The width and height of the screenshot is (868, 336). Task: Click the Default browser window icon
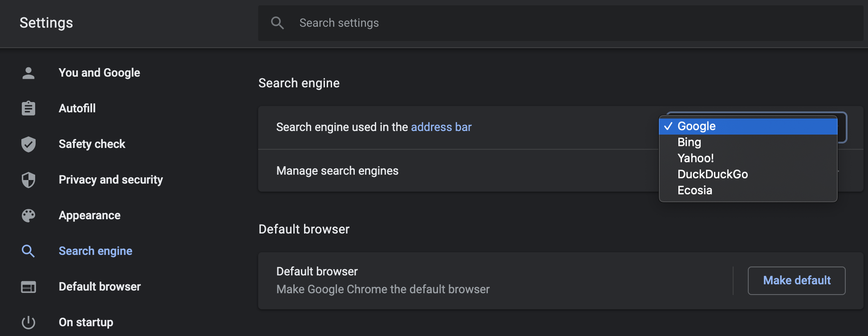pos(28,287)
